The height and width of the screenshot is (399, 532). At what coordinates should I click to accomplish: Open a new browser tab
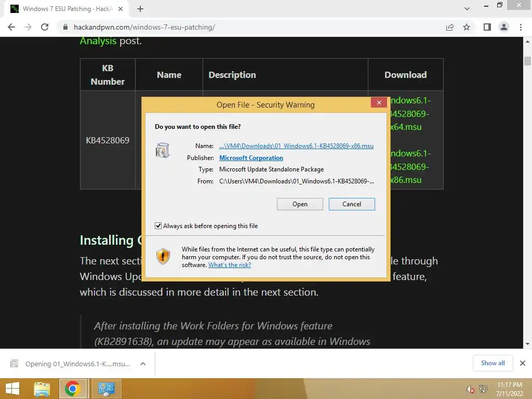coord(140,9)
